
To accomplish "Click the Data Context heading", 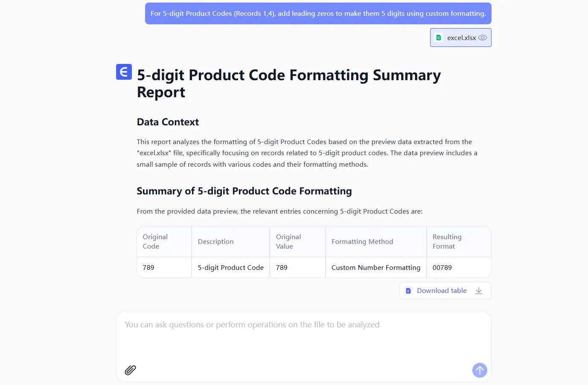I will pos(168,122).
